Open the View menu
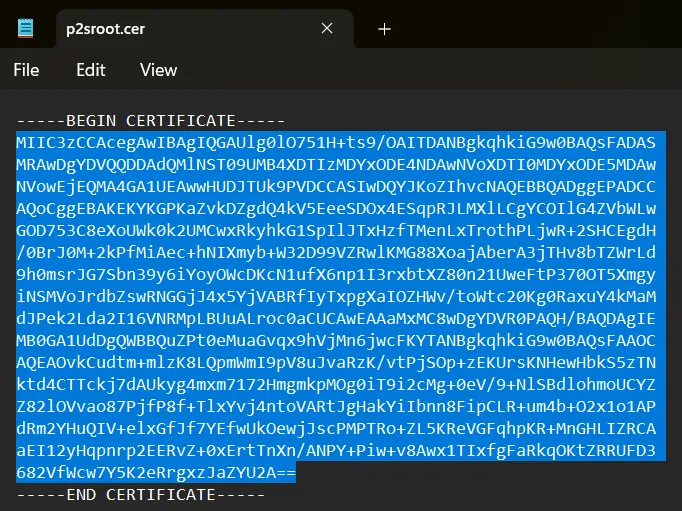The image size is (682, 511). [158, 70]
